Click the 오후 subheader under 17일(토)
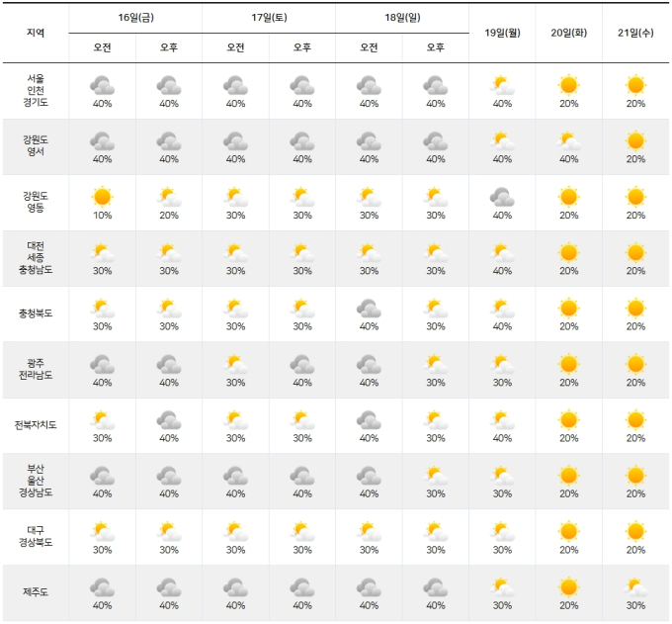 302,47
